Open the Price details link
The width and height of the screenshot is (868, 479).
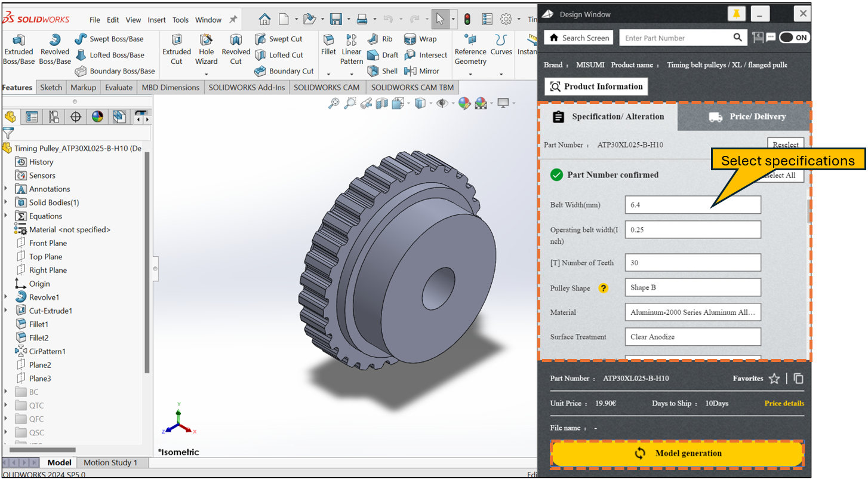click(784, 403)
